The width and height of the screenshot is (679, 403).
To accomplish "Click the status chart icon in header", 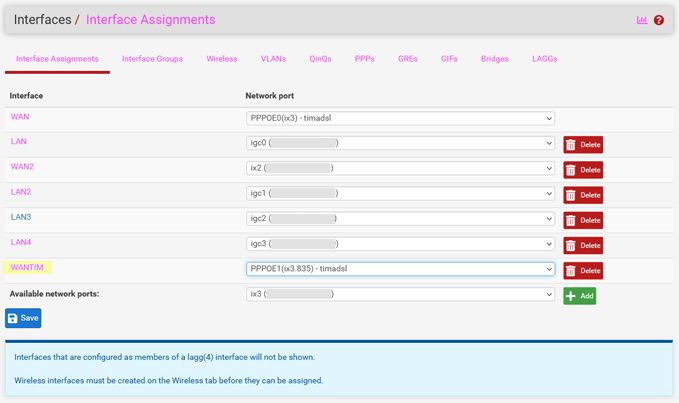I will 642,20.
